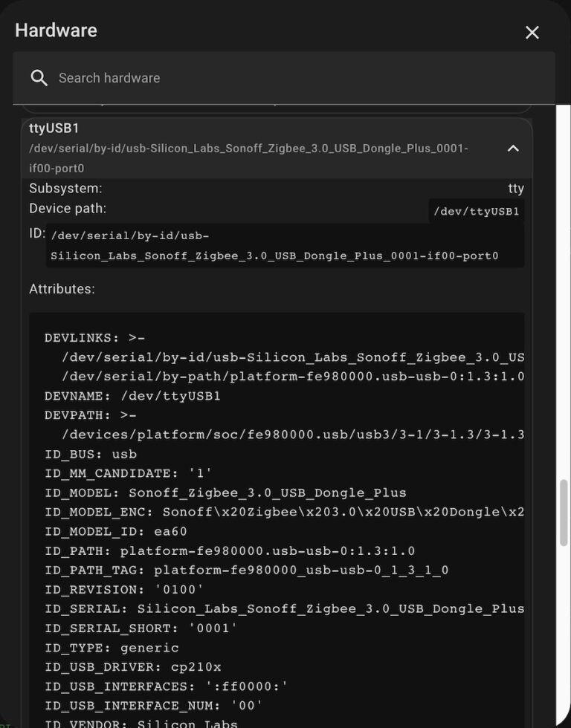Click the vertical scrollbar thumb
The height and width of the screenshot is (728, 571).
(x=564, y=513)
